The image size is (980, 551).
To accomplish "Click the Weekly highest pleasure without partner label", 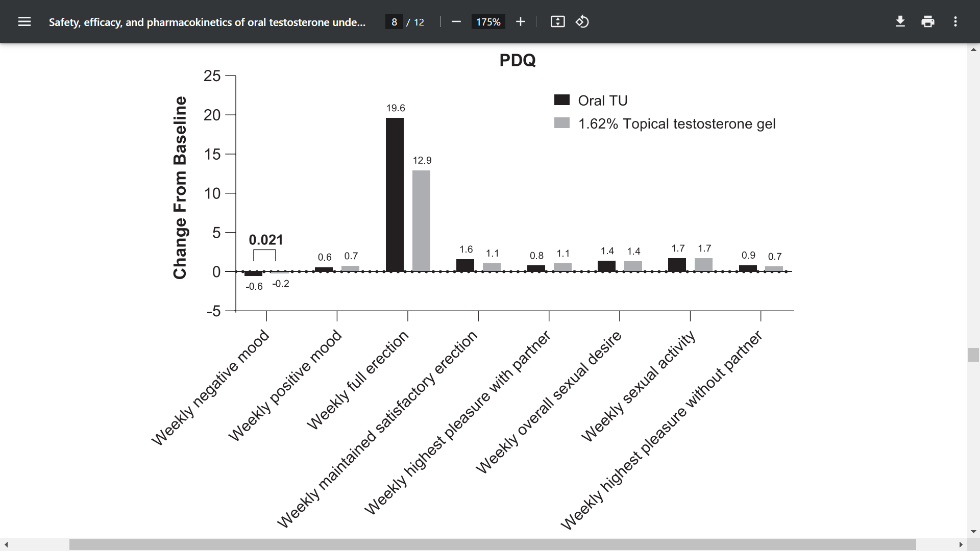I will (661, 430).
